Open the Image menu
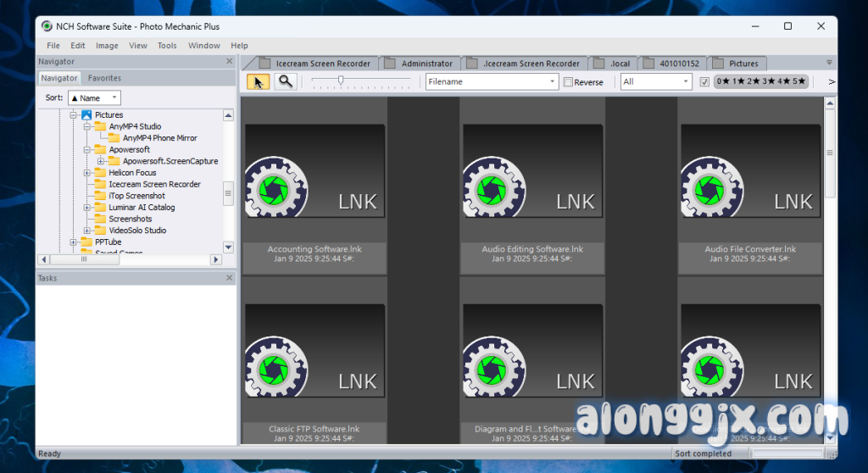 point(107,46)
